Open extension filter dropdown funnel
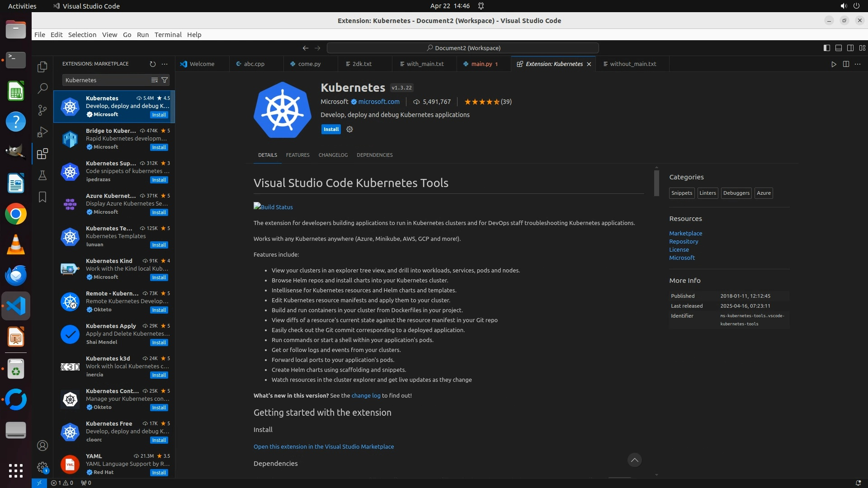Viewport: 868px width, 488px height. pyautogui.click(x=165, y=80)
